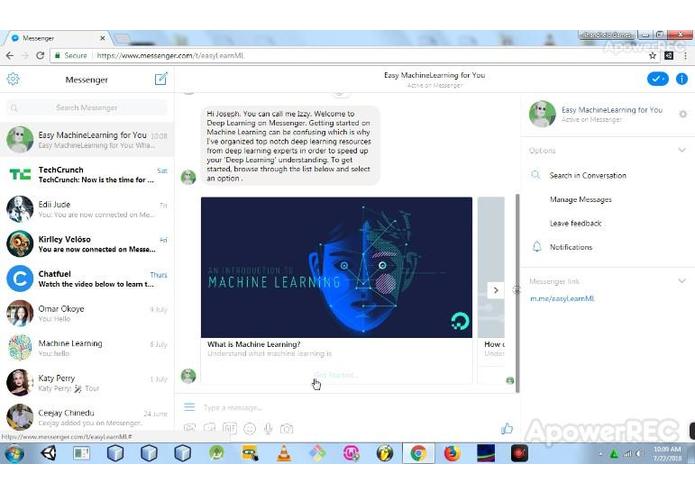
Task: Go back with browser back arrow
Action: tap(10, 55)
